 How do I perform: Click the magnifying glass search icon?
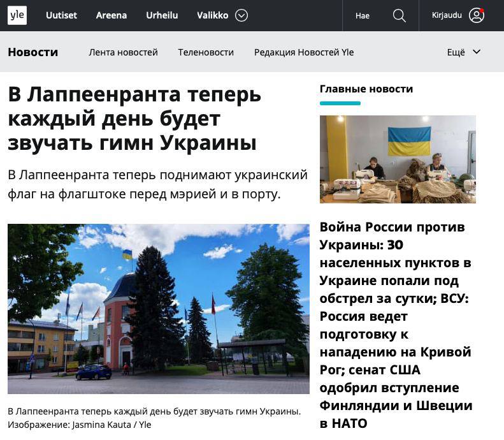pyautogui.click(x=400, y=15)
